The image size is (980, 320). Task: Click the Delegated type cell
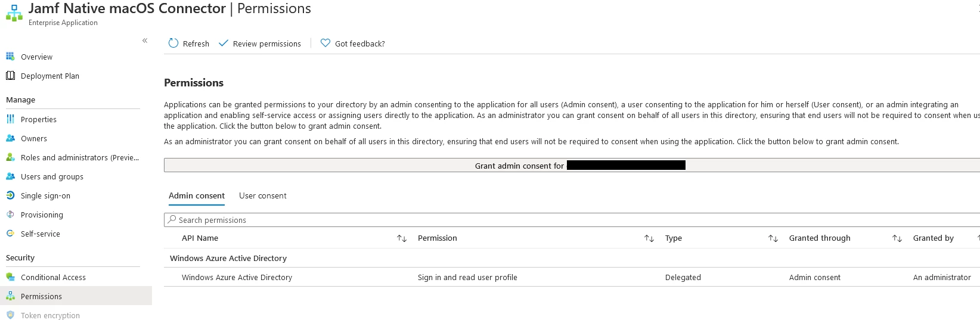coord(683,277)
